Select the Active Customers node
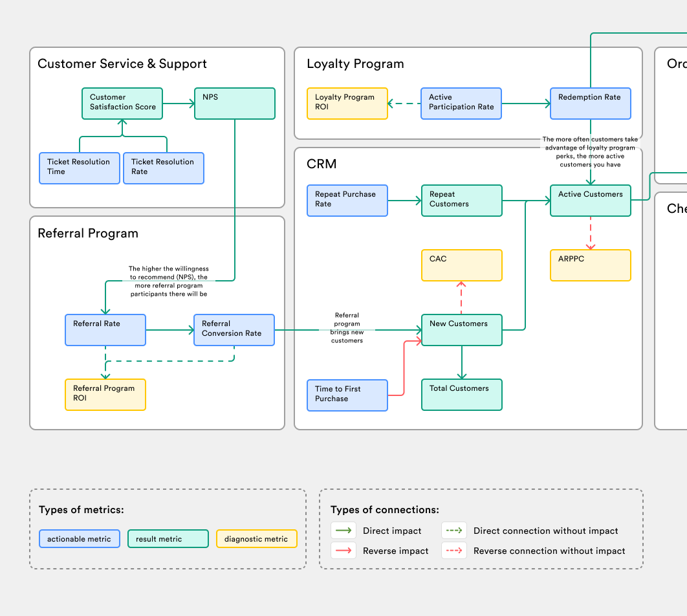The width and height of the screenshot is (687, 616). [x=591, y=201]
